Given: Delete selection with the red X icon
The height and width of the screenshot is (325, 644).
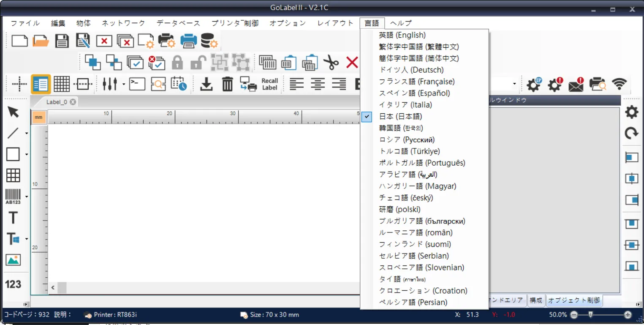Looking at the screenshot, I should pos(352,63).
